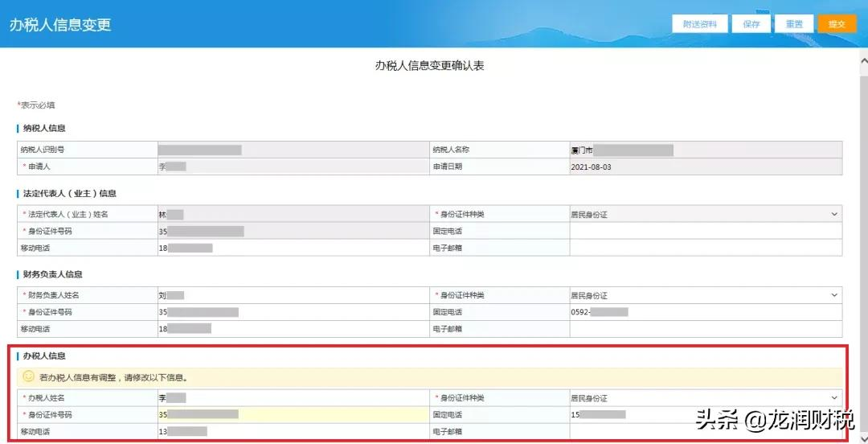Open 身份证件种类 dropdown for 财务负责人
This screenshot has height=444, width=868.
click(x=706, y=295)
